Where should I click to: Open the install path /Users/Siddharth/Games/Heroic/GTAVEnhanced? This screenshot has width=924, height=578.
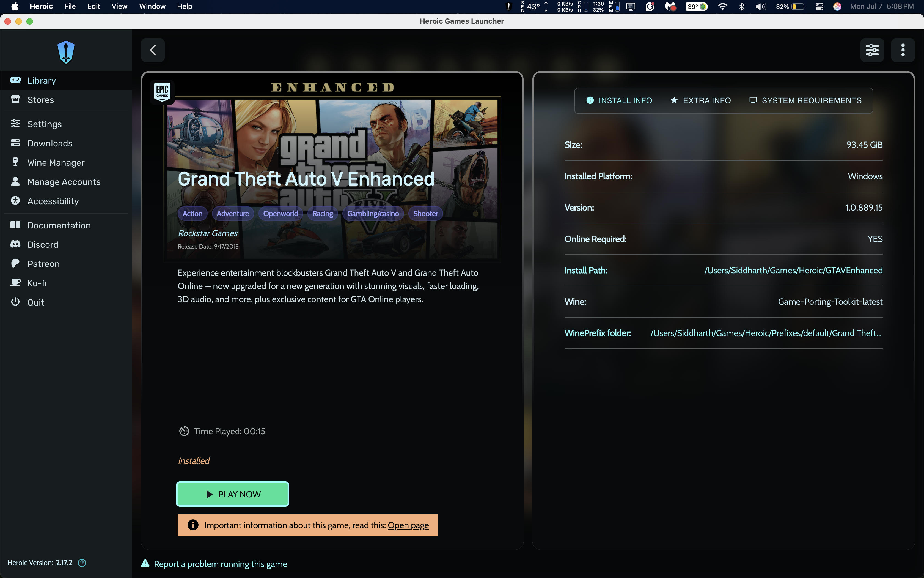793,270
